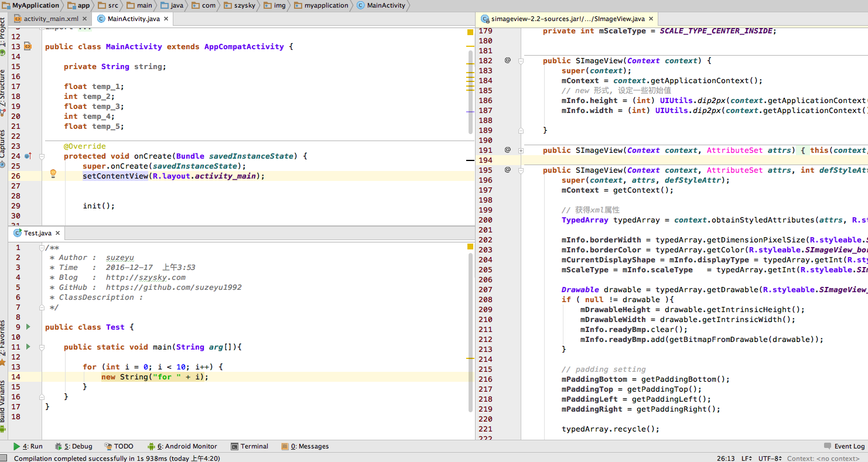Open the Terminal tool window

click(x=250, y=446)
